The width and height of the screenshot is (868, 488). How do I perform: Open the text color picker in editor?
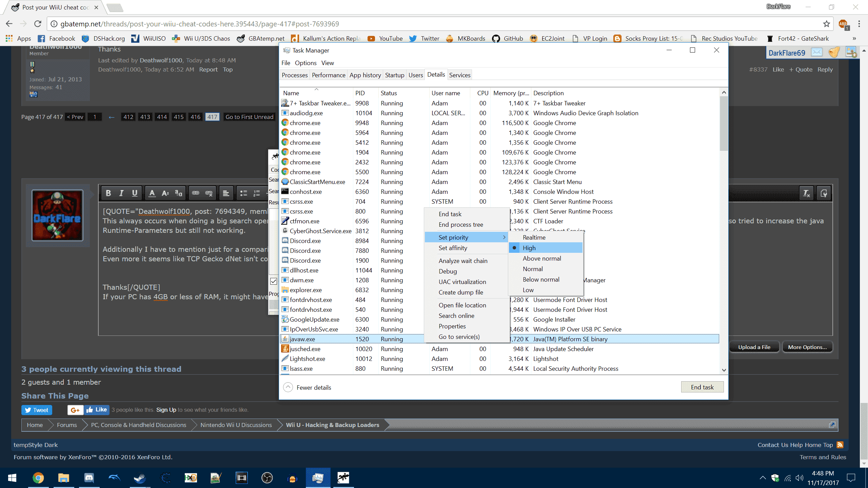[x=152, y=193]
